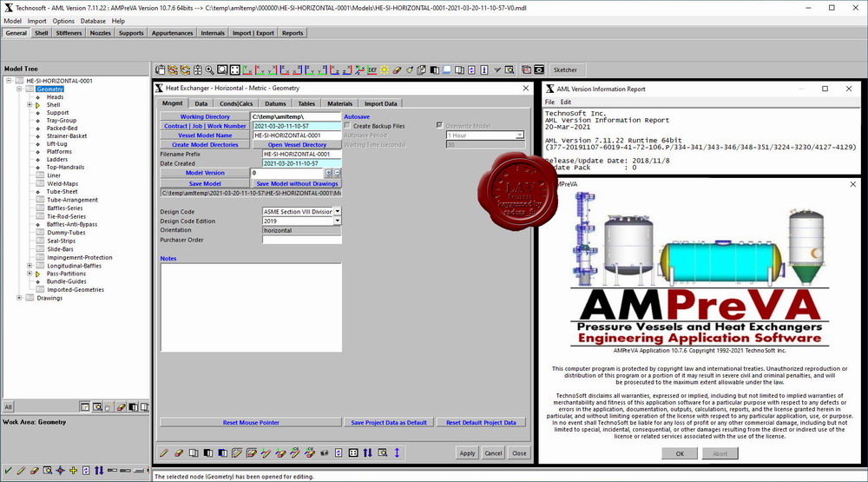Switch to the Conds|Calcs tab
The height and width of the screenshot is (482, 868).
[x=236, y=103]
